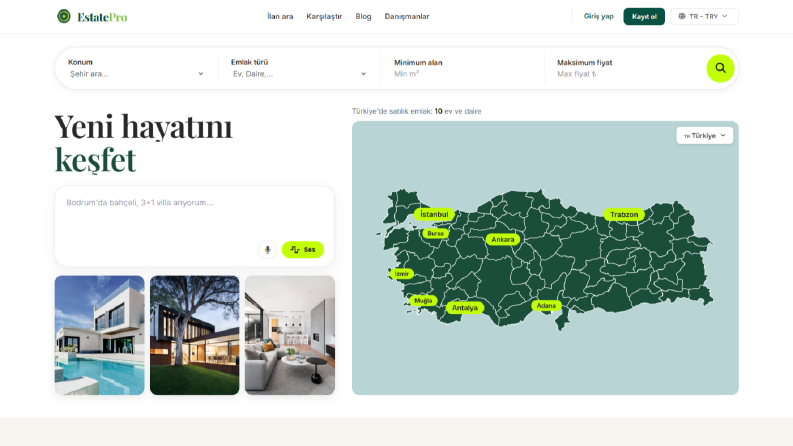
Task: Click the Maksimum fiyat input field
Action: click(625, 74)
